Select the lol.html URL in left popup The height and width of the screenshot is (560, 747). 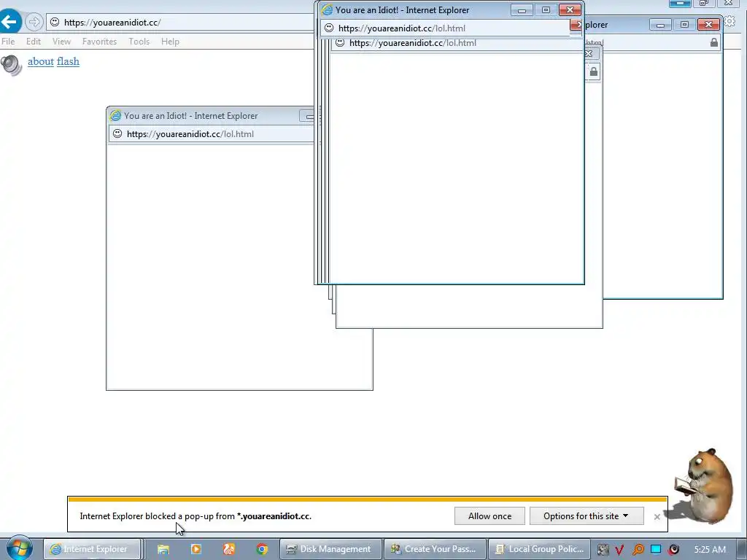point(190,134)
